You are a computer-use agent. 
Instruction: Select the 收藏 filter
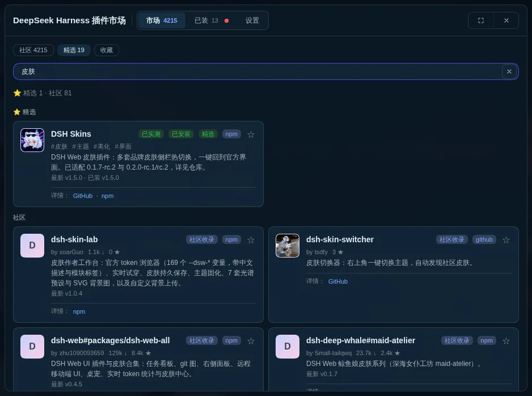(107, 50)
